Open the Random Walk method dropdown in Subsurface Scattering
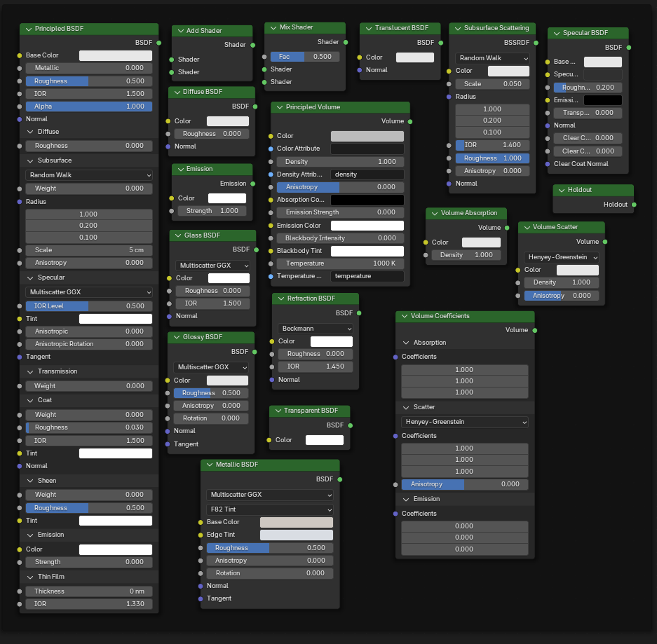657x644 pixels. (x=493, y=58)
